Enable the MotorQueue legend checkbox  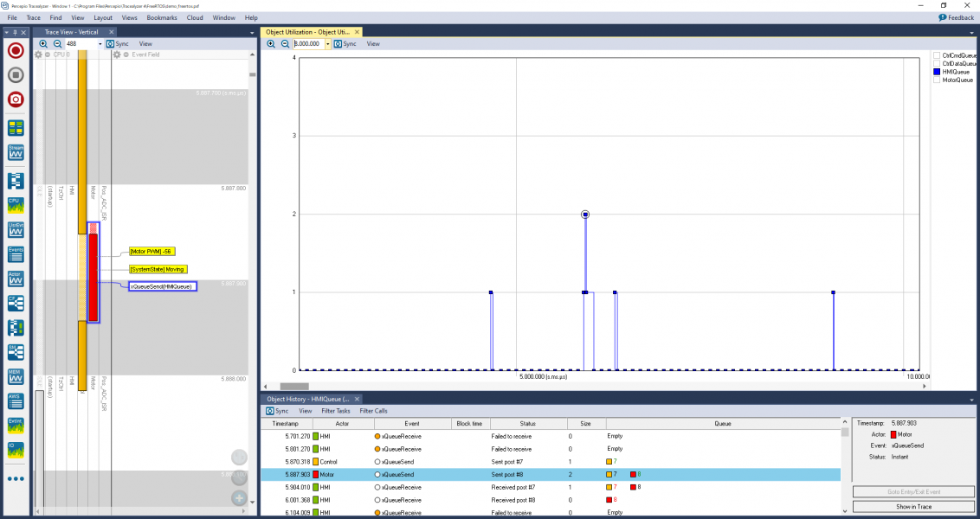tap(937, 80)
